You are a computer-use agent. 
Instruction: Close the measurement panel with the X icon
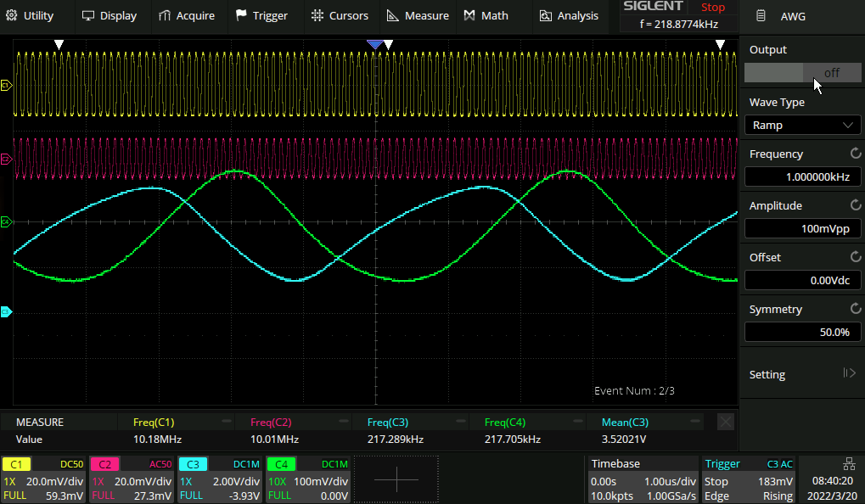coord(726,422)
